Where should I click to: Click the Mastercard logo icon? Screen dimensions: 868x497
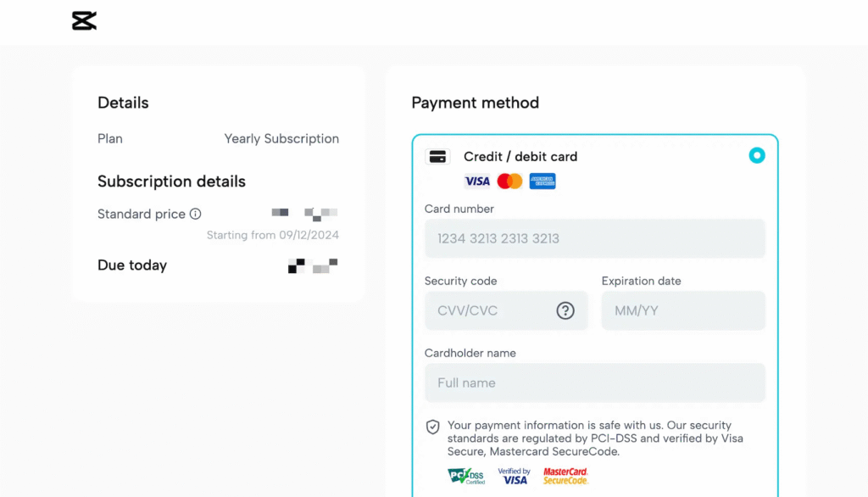509,181
